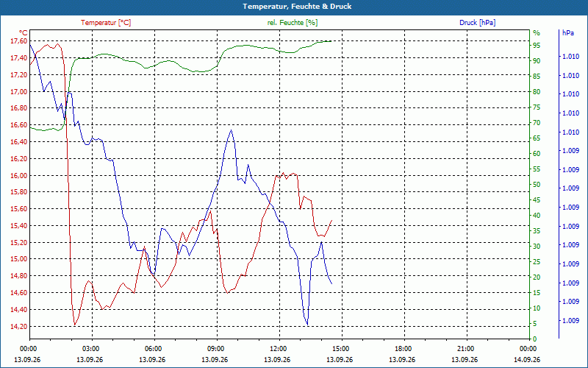Click the 65 humidity axis value

tap(537, 138)
